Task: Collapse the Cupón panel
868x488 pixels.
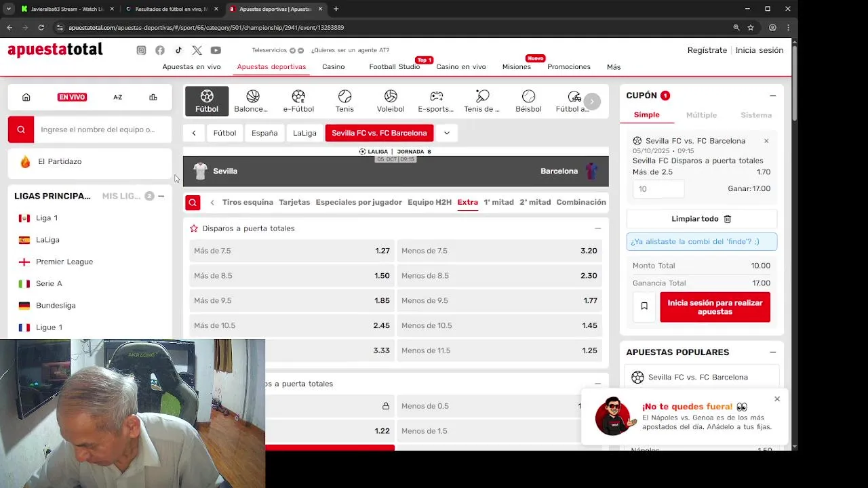Action: (x=772, y=96)
